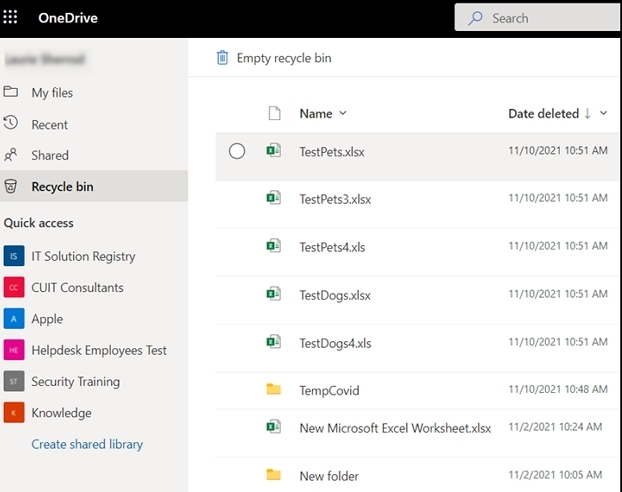This screenshot has height=492, width=622.
Task: Click Create shared library link
Action: (x=87, y=444)
